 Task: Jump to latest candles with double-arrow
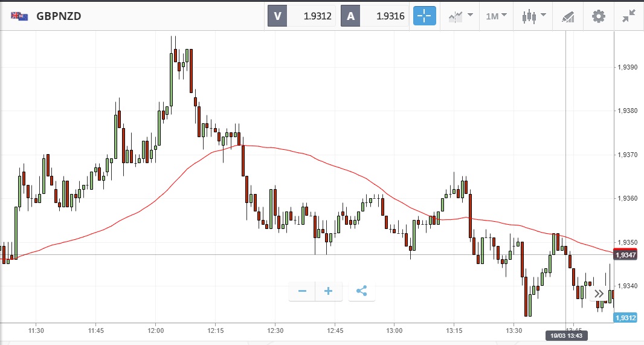pyautogui.click(x=599, y=294)
